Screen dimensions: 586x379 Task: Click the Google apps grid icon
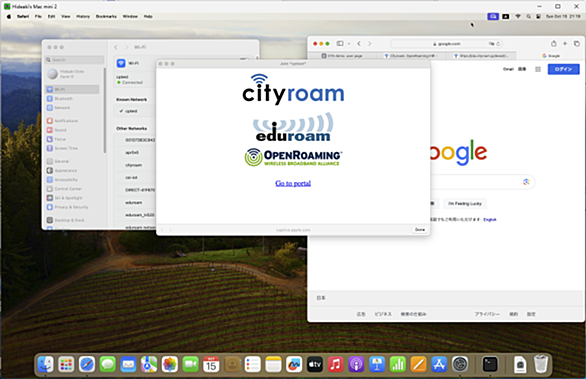[x=538, y=69]
